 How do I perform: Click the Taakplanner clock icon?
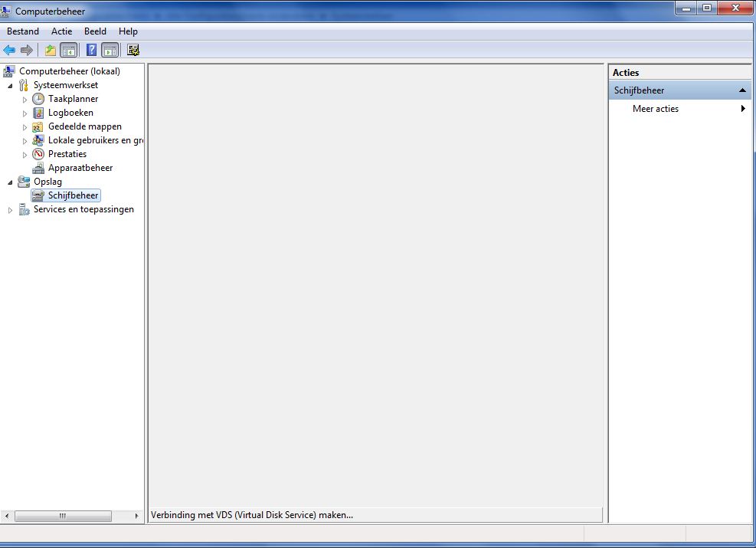pos(38,99)
